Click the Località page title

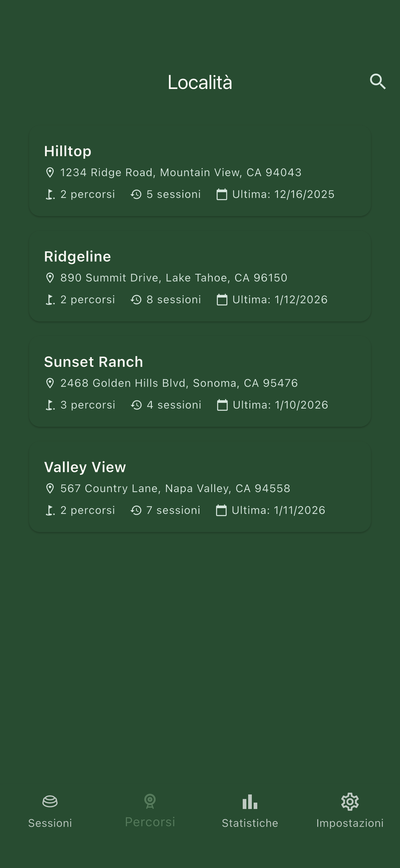pos(200,82)
